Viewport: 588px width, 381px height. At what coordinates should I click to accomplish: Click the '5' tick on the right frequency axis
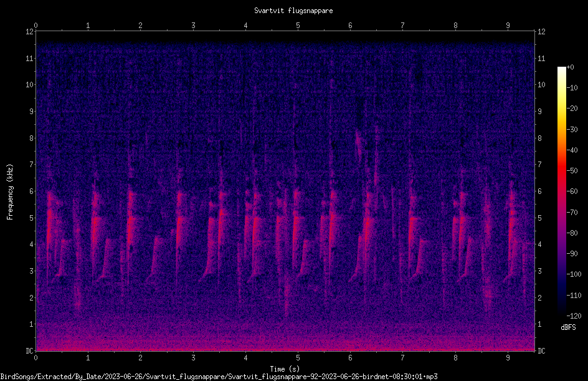(539, 218)
